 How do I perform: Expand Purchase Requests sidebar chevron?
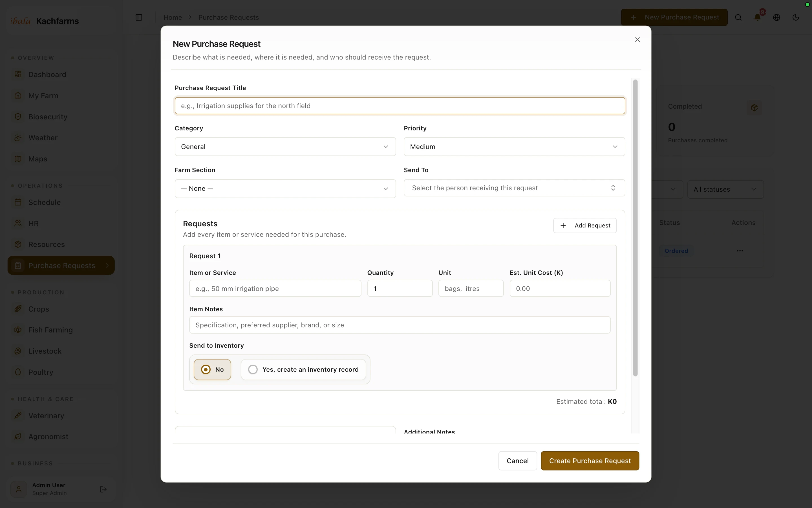[107, 265]
